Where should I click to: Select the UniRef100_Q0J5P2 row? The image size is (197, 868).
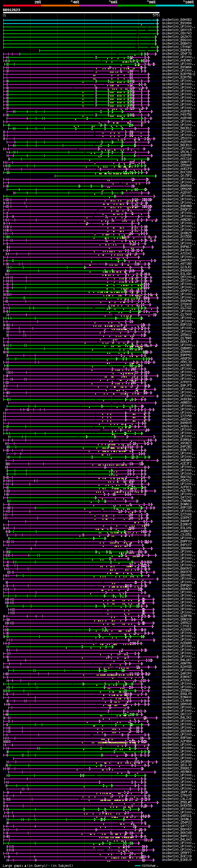pyautogui.click(x=177, y=176)
